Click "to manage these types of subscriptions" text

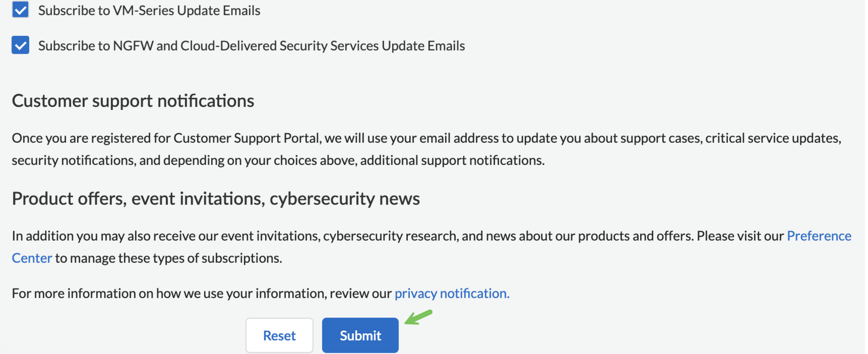(168, 258)
